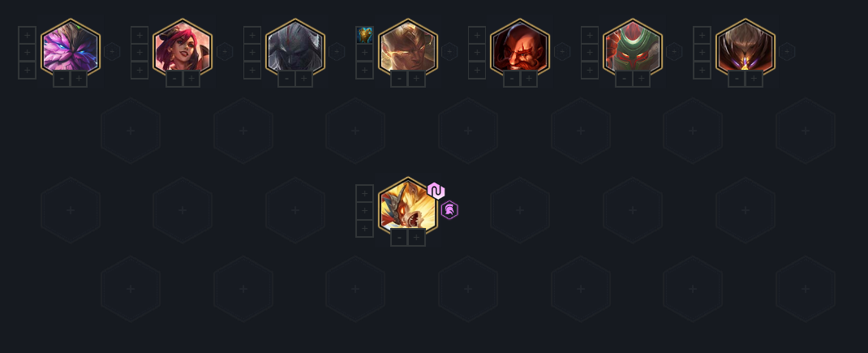Add second item to golden glowing-eyed champion
The image size is (868, 353).
[x=364, y=53]
